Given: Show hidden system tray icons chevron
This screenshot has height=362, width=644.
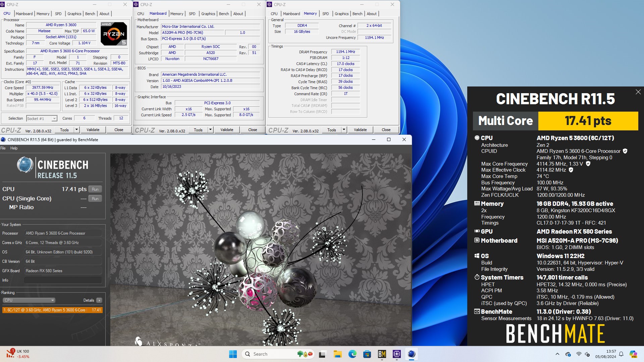Looking at the screenshot, I should [x=557, y=354].
